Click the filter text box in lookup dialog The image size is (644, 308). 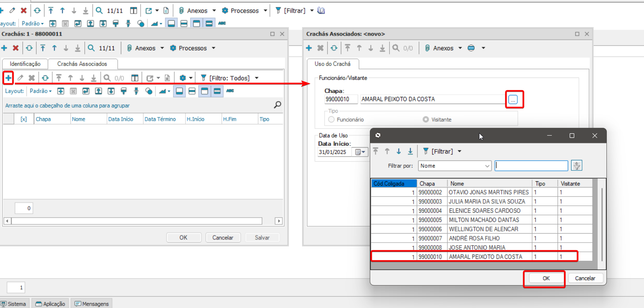pos(531,165)
